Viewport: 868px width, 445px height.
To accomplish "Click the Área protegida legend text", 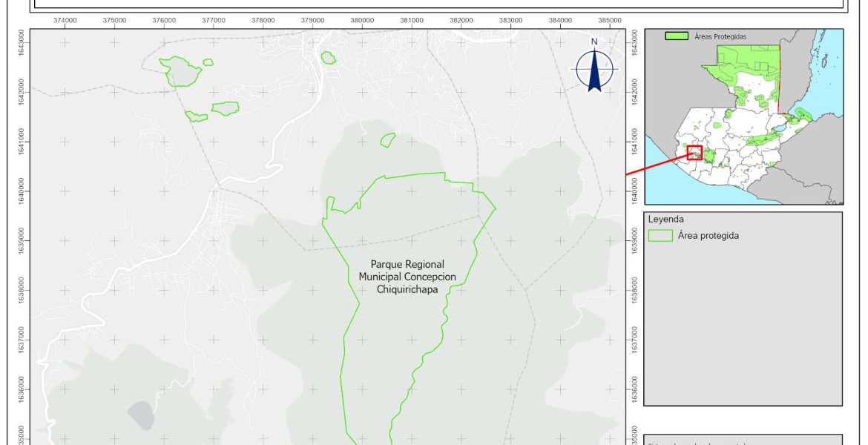I will [x=708, y=236].
